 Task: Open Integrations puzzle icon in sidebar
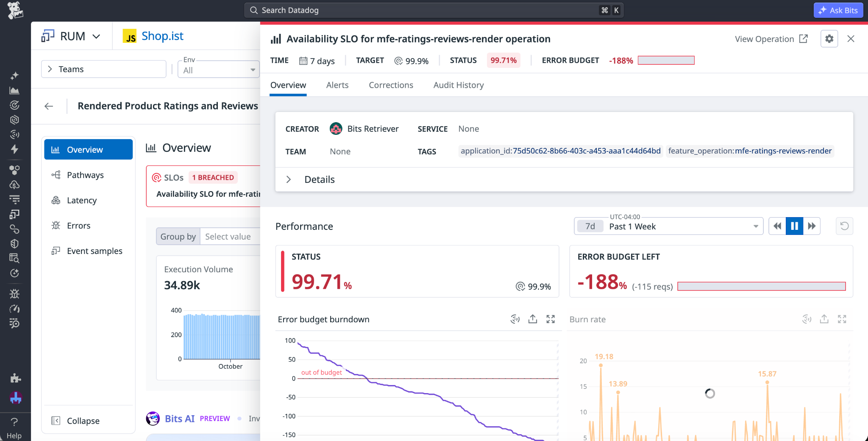click(x=15, y=378)
